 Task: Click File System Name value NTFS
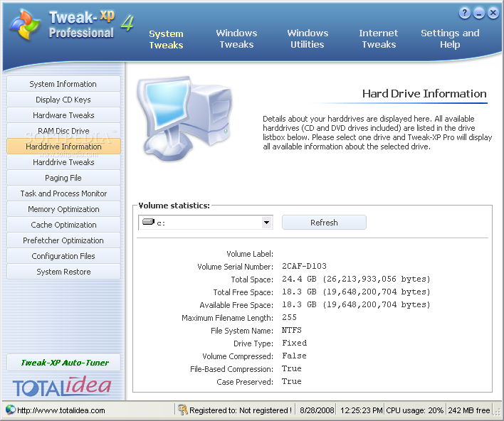[x=292, y=330]
